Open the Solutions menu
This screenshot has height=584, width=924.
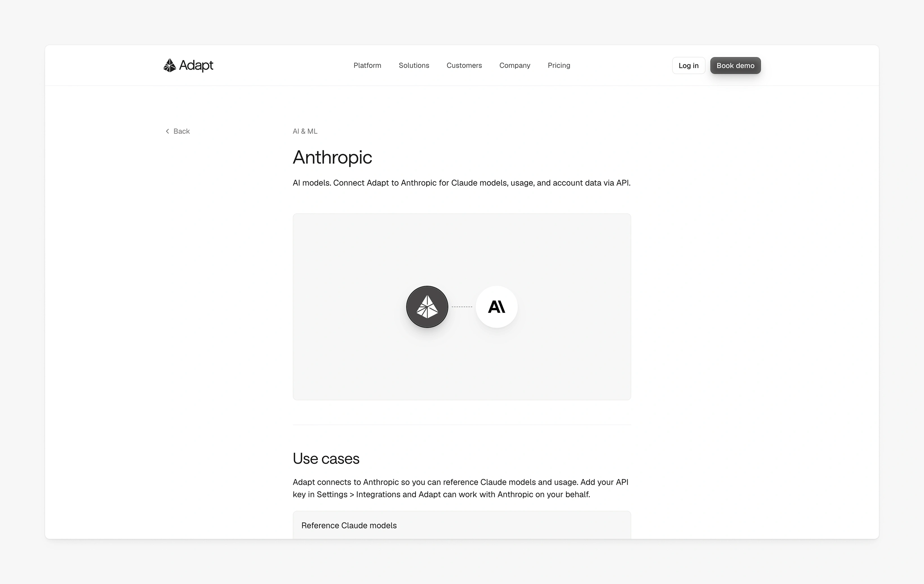pyautogui.click(x=414, y=65)
